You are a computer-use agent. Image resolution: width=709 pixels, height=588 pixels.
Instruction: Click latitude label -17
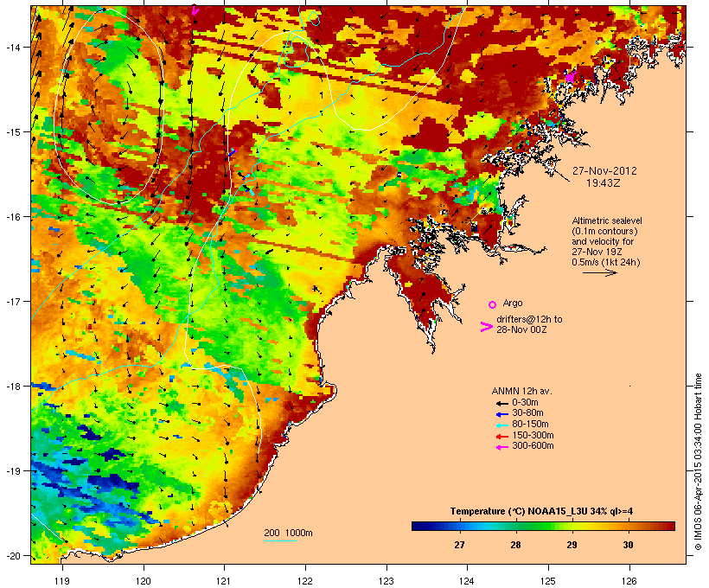[x=12, y=301]
